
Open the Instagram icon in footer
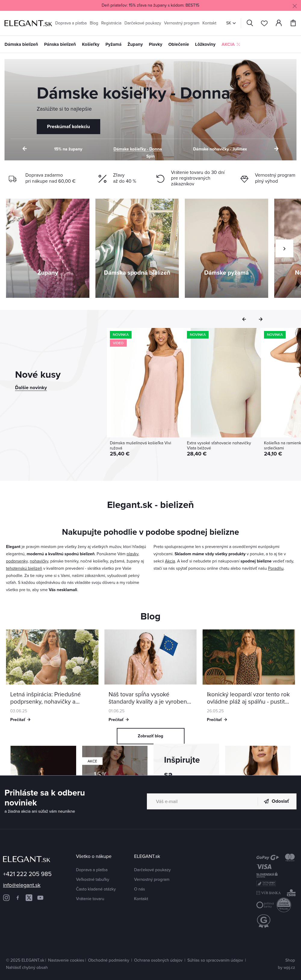[x=6, y=897]
